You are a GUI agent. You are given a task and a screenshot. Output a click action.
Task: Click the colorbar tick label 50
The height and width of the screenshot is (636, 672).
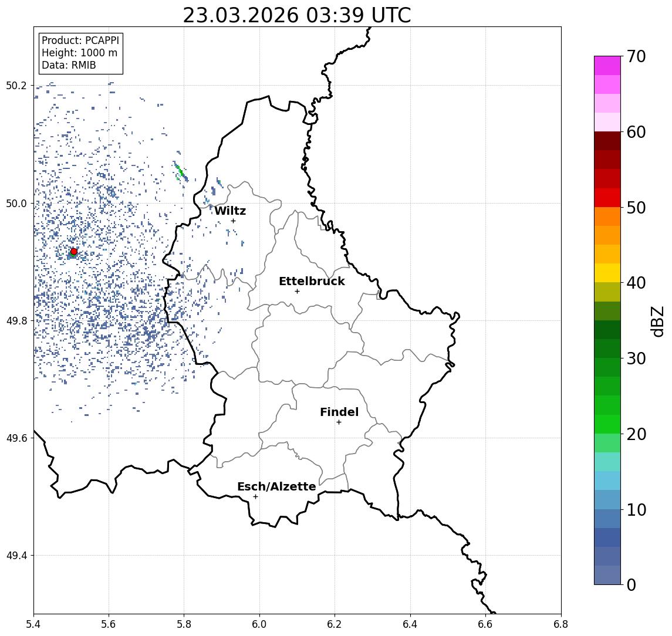click(x=636, y=208)
